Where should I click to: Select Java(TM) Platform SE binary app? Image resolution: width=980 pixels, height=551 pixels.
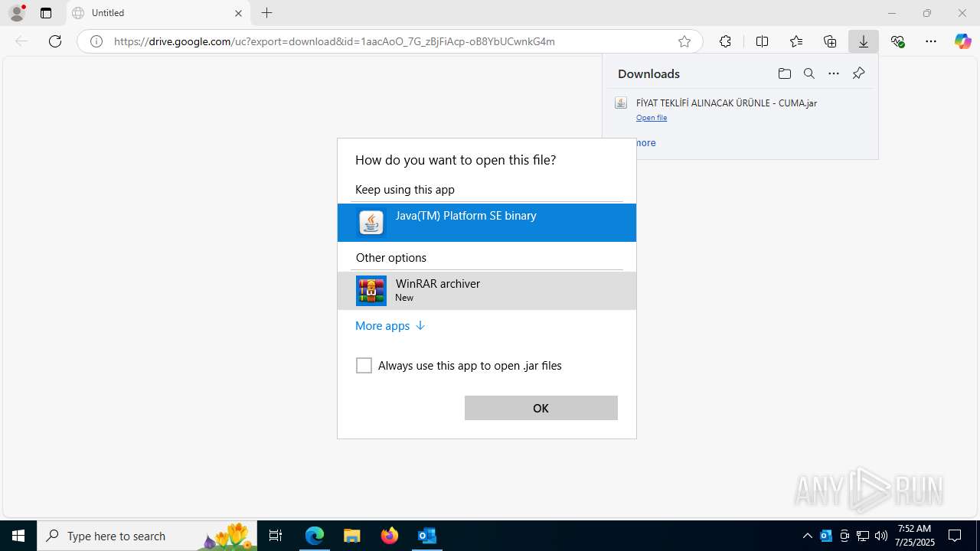[487, 223]
